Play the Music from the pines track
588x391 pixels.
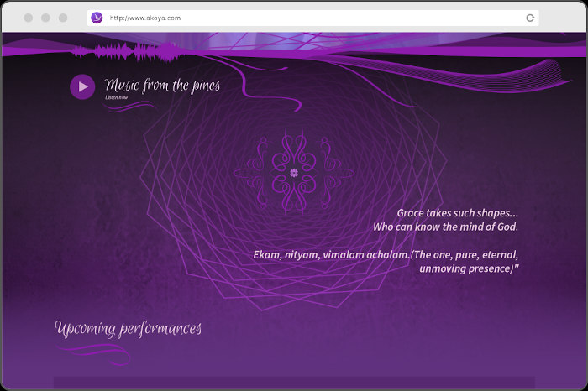pos(82,86)
